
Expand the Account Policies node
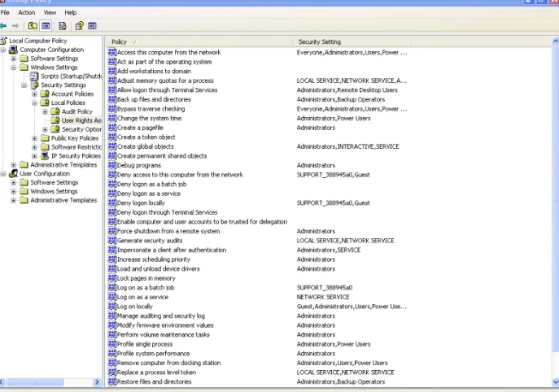[x=34, y=94]
